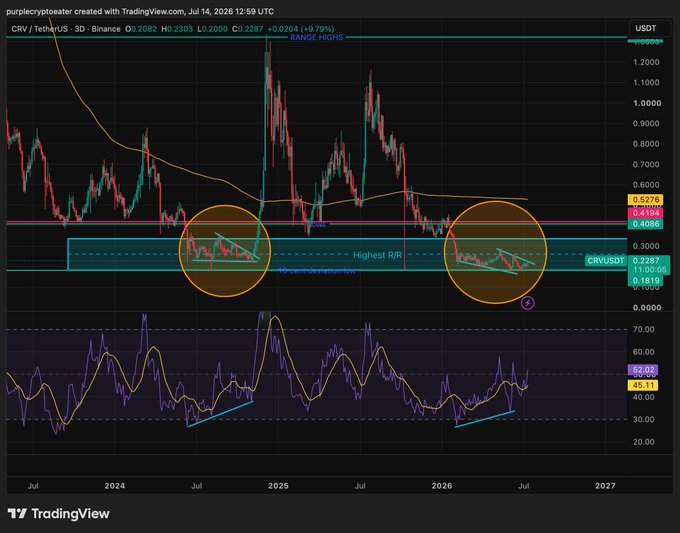Click the CRVUSDT symbol price tag

[605, 261]
